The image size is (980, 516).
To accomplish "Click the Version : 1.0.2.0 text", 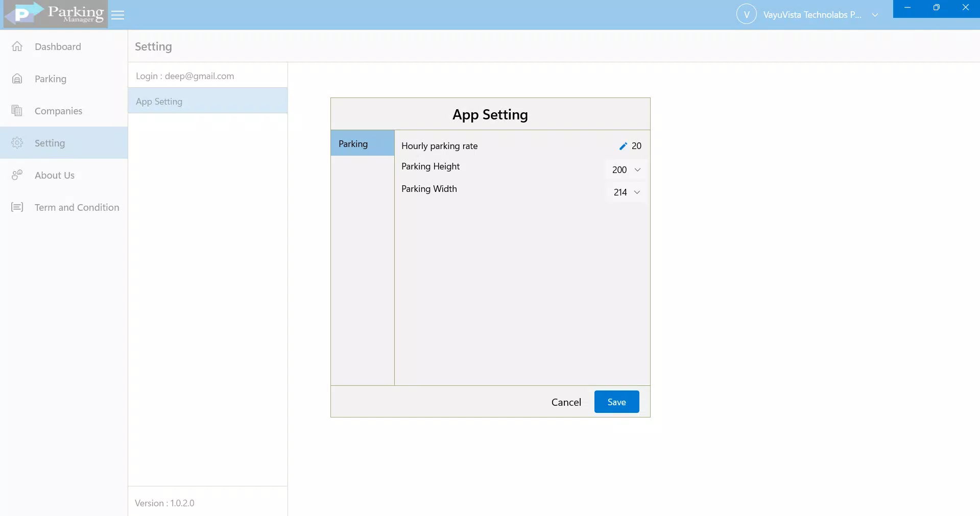I will pyautogui.click(x=164, y=503).
